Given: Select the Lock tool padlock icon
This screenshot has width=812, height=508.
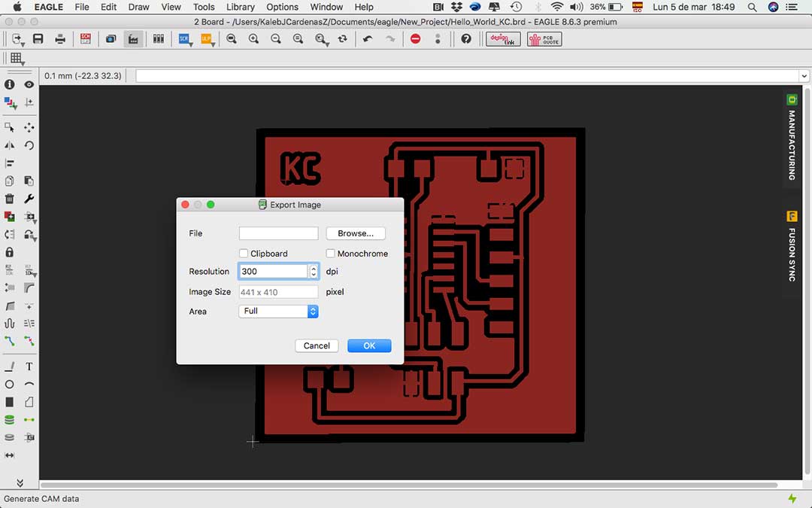Looking at the screenshot, I should (10, 252).
